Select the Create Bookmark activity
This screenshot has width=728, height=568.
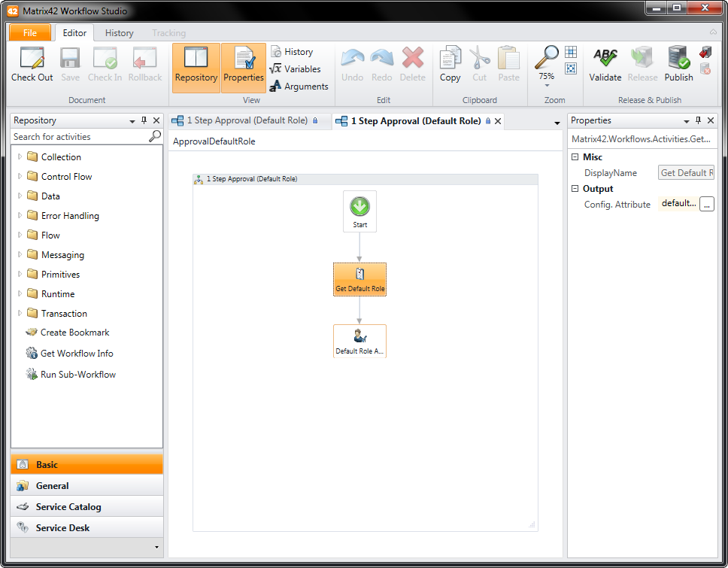point(68,333)
